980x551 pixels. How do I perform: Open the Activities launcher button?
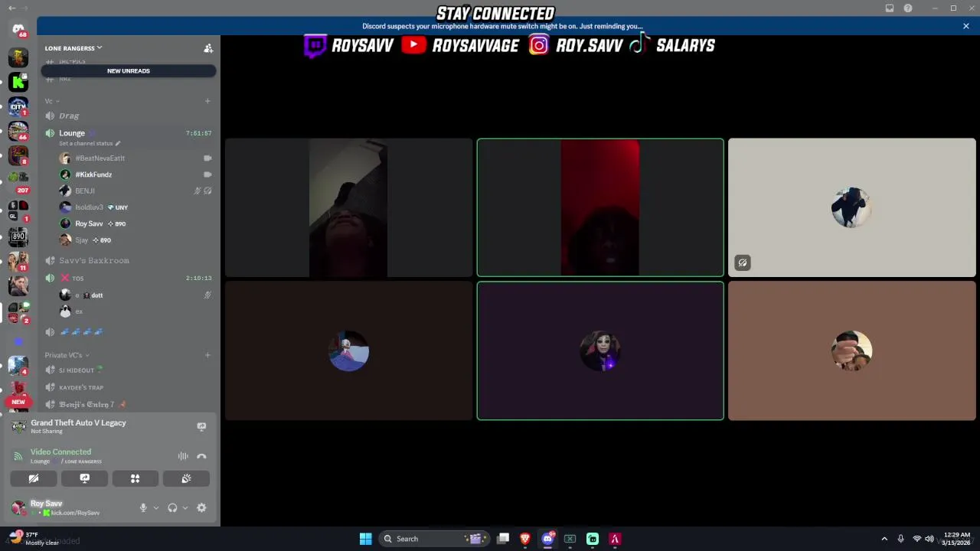(x=135, y=478)
